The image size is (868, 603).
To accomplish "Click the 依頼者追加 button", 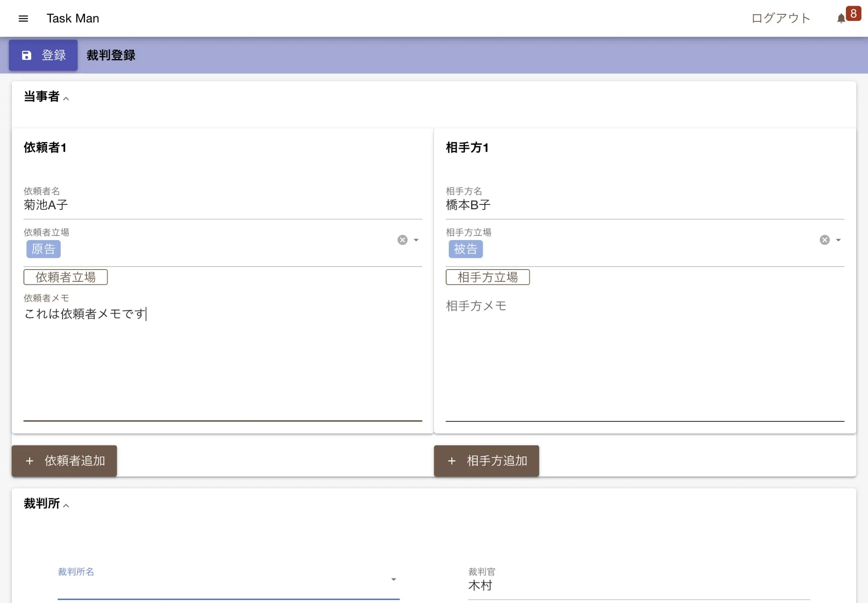I will (64, 461).
